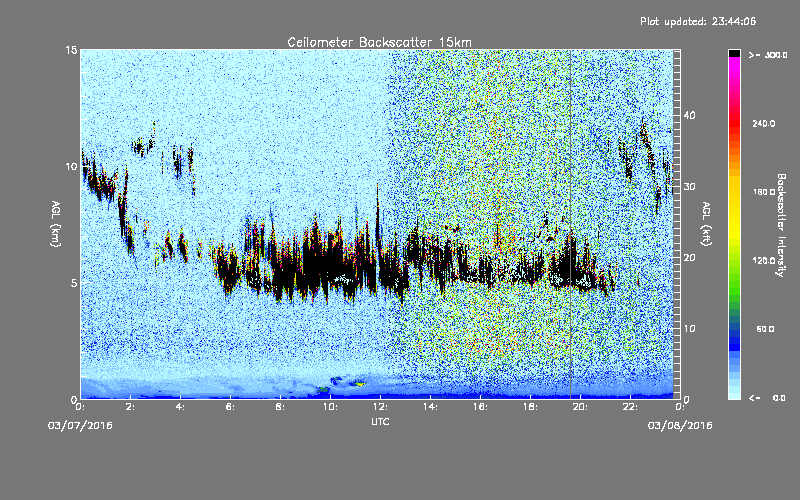This screenshot has width=800, height=500.
Task: Click the end date "03/08/2016"
Action: point(680,426)
